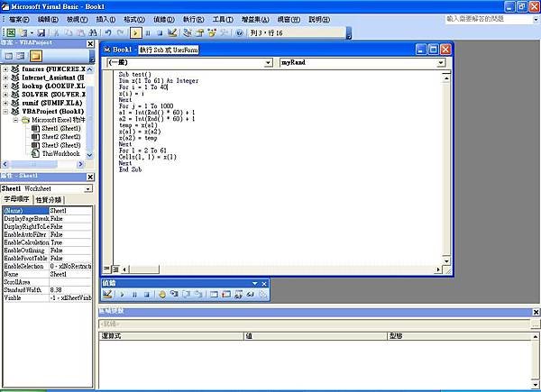The width and height of the screenshot is (541, 392).
Task: Open the Insert UserForm dropdown arrow
Action: click(32, 32)
